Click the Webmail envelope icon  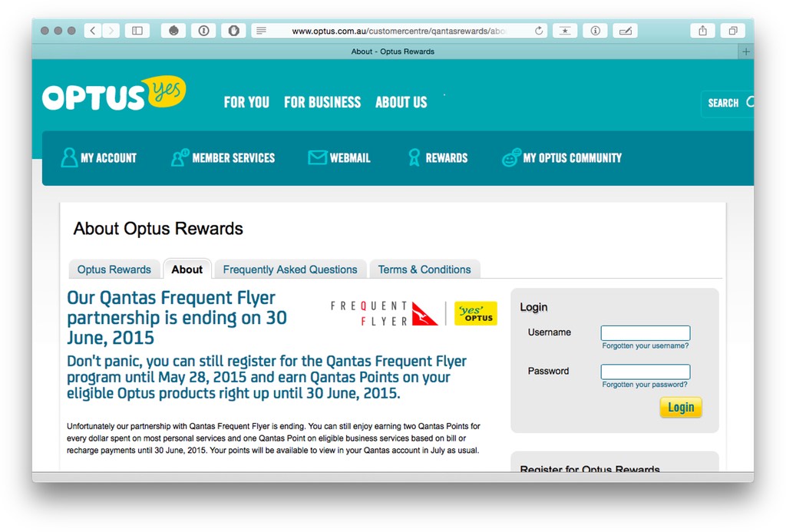coord(317,157)
